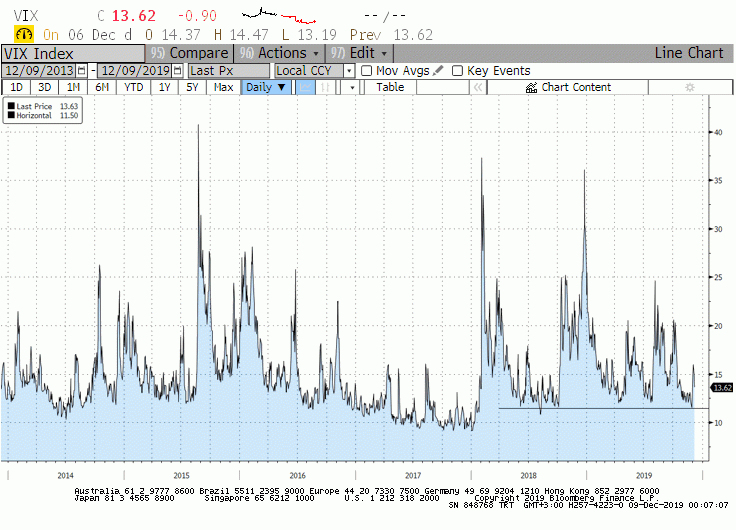Select the Max range tab

(223, 87)
